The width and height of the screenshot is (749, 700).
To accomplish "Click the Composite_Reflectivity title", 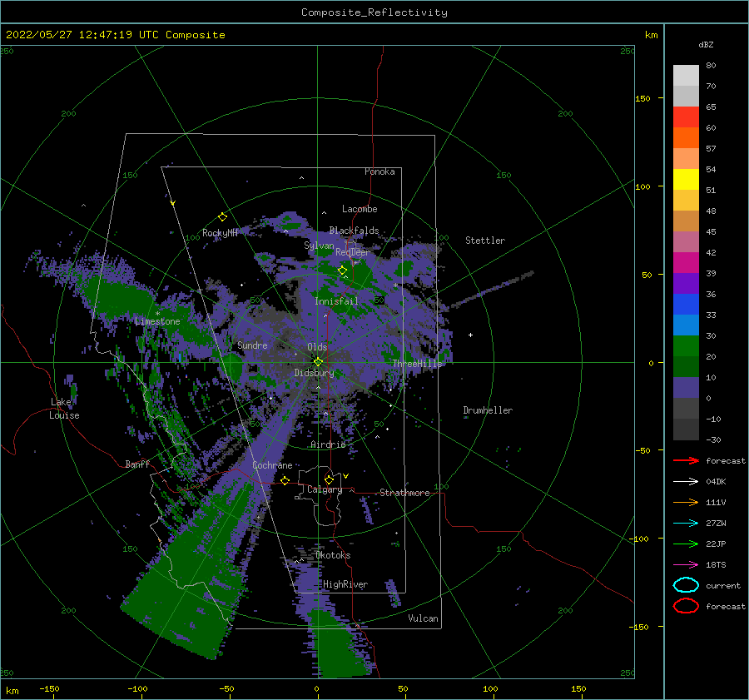I will coord(374,12).
